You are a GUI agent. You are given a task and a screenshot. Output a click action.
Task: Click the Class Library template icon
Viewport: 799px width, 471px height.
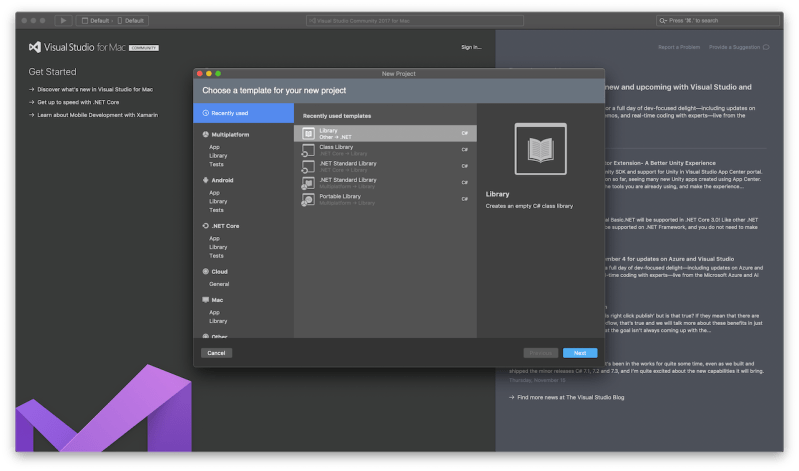308,150
